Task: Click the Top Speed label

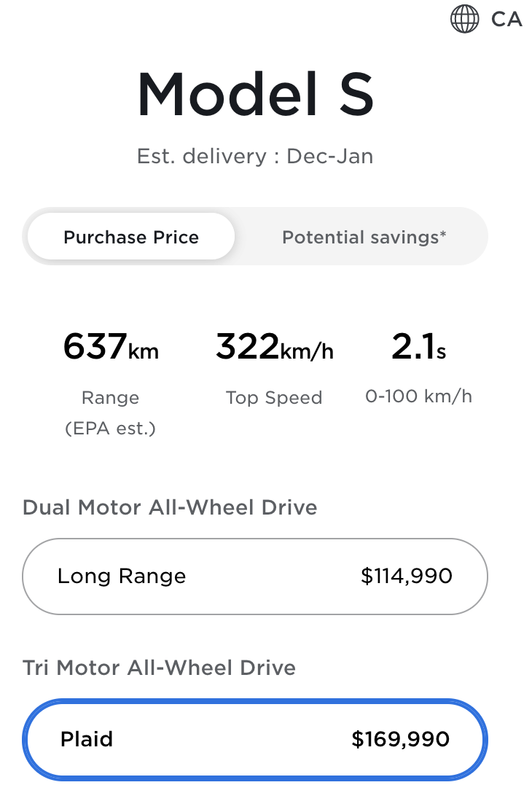Action: click(274, 398)
